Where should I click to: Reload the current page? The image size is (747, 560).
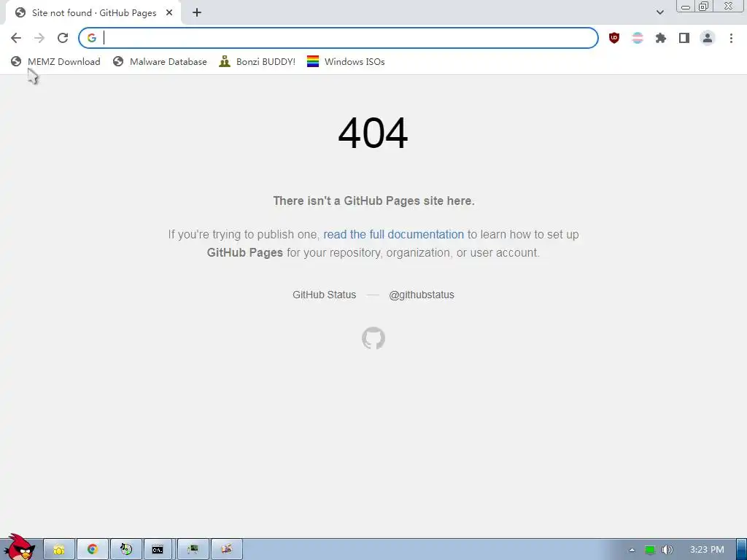pos(63,38)
